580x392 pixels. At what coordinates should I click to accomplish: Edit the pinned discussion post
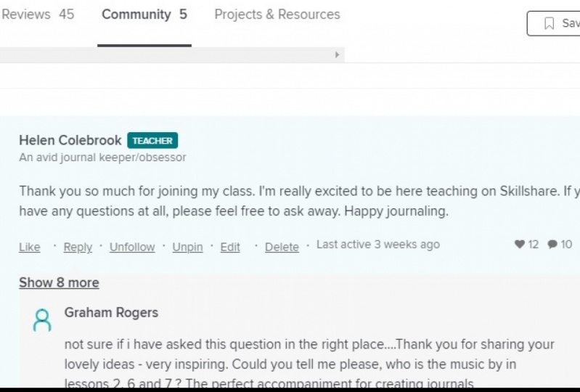point(230,247)
